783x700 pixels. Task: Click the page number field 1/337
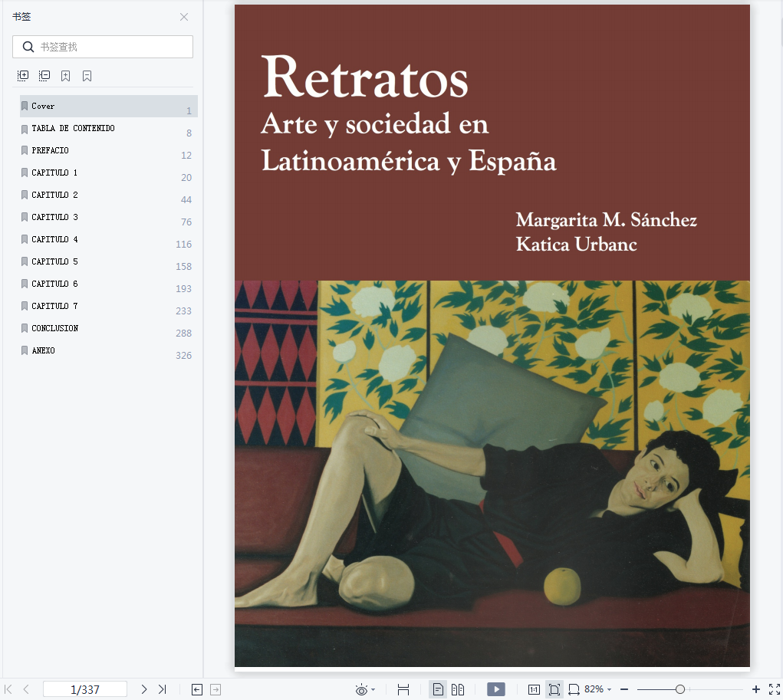85,689
